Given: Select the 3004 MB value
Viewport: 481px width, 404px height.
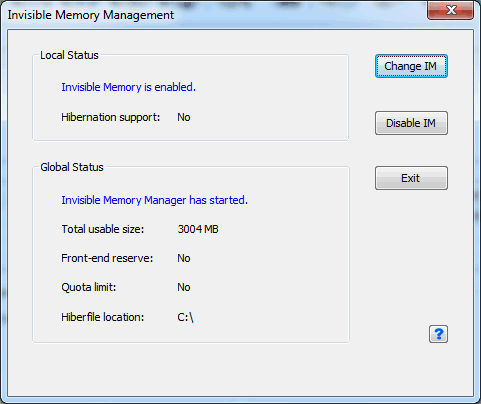Looking at the screenshot, I should tap(198, 229).
